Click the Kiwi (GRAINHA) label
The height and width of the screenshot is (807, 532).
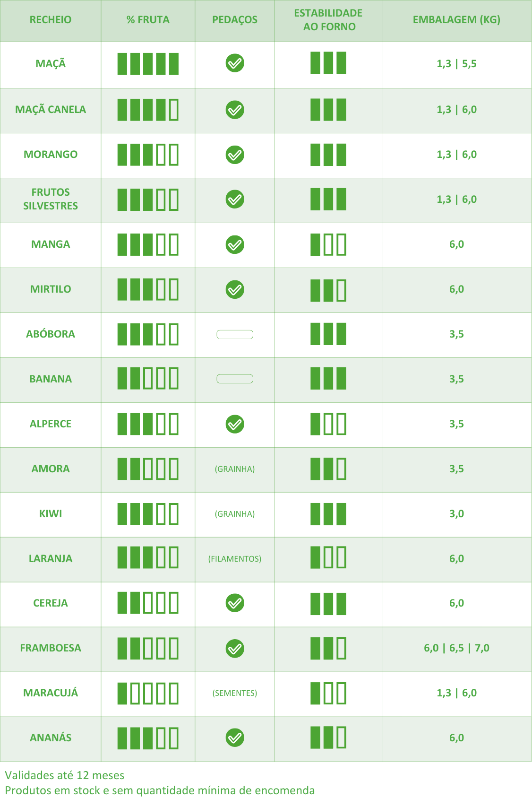[x=235, y=514]
